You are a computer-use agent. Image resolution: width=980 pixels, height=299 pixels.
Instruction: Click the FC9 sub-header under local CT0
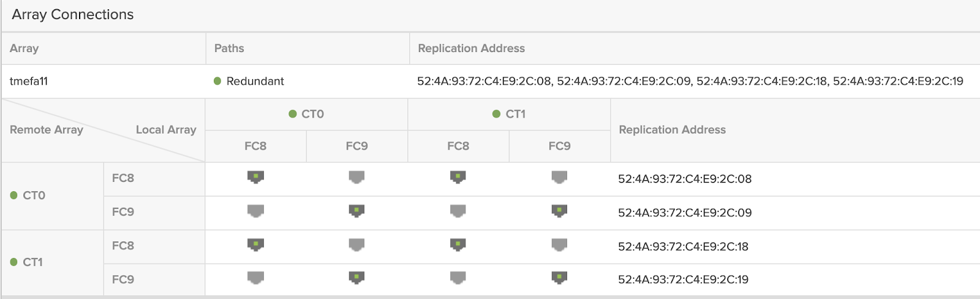pyautogui.click(x=356, y=146)
